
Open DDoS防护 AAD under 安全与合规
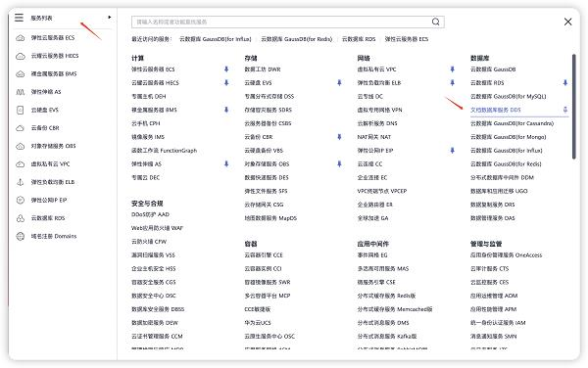coord(150,214)
